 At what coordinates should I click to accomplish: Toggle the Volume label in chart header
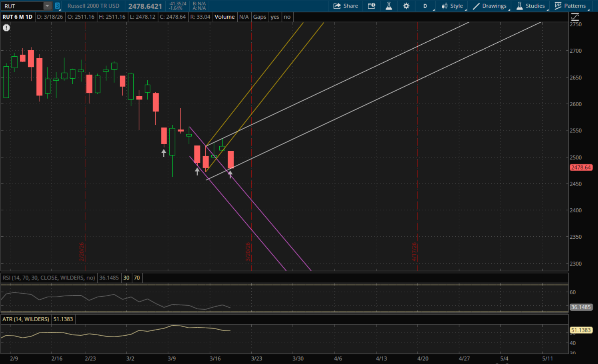coord(224,17)
